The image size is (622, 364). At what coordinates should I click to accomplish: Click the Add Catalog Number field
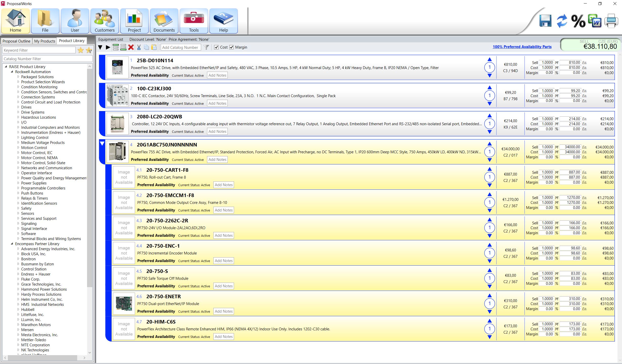(x=181, y=47)
